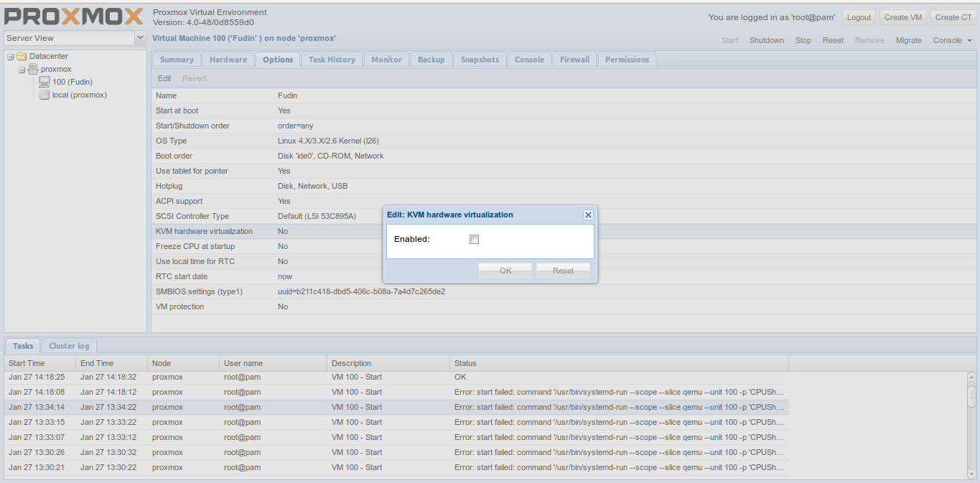Click Shutdown in the VM toolbar

click(x=767, y=40)
